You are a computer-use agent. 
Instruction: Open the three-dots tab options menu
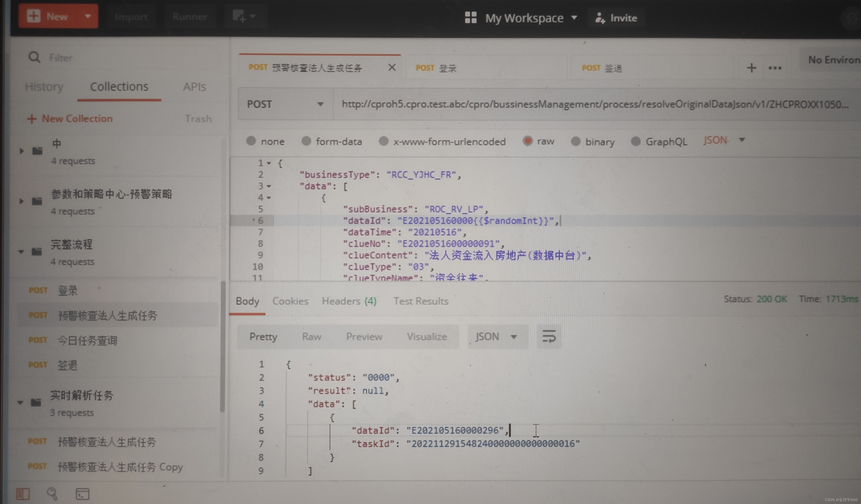[774, 68]
